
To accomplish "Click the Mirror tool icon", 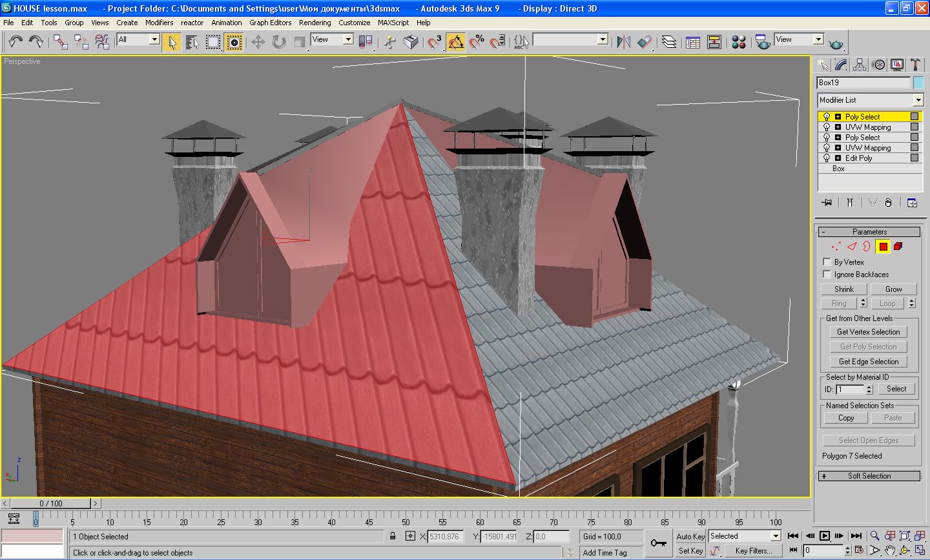I will pos(624,42).
